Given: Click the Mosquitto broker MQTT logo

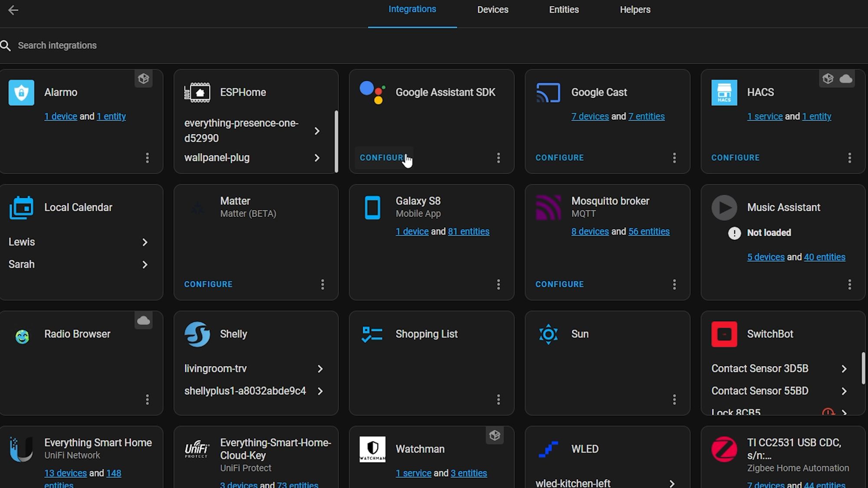Looking at the screenshot, I should (548, 208).
